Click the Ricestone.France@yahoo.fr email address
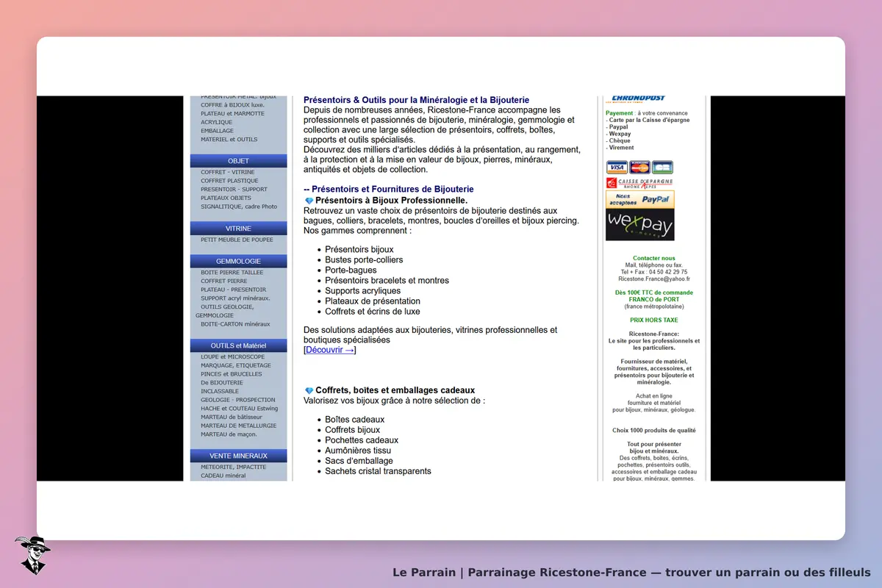This screenshot has width=882, height=588. pos(654,279)
